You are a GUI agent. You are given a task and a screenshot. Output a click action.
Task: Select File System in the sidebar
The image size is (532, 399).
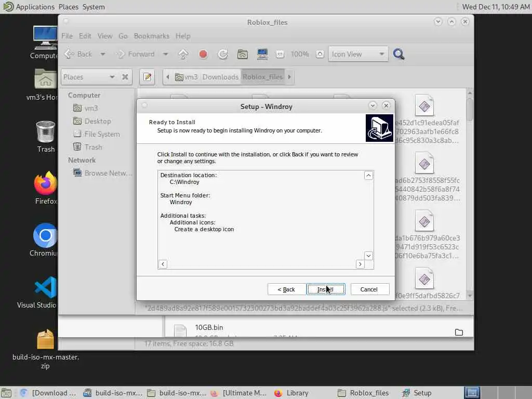pyautogui.click(x=97, y=134)
